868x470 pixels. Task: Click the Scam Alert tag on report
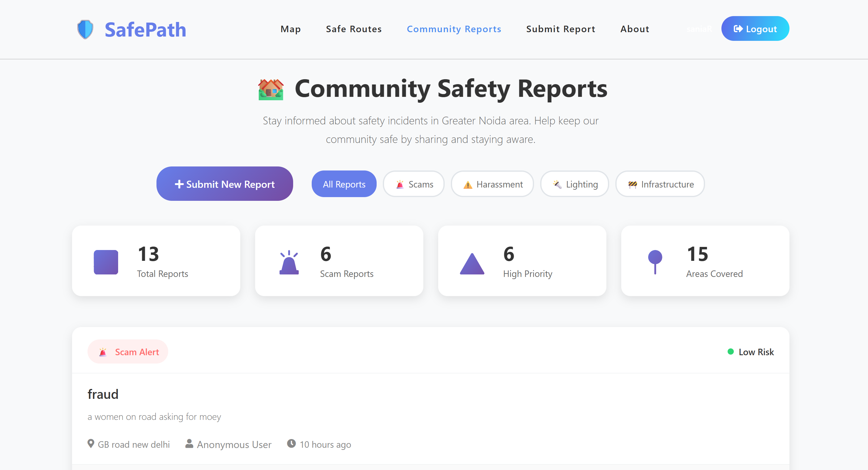[x=128, y=352]
